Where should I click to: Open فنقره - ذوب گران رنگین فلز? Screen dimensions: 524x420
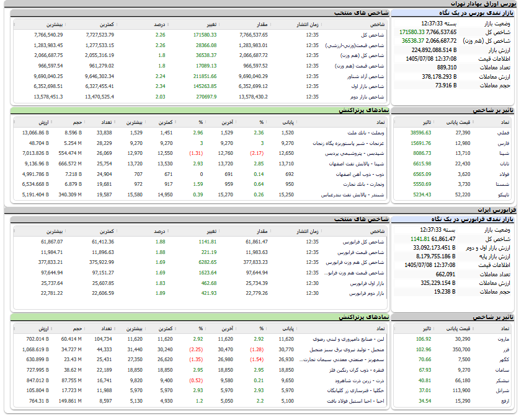[x=357, y=370]
